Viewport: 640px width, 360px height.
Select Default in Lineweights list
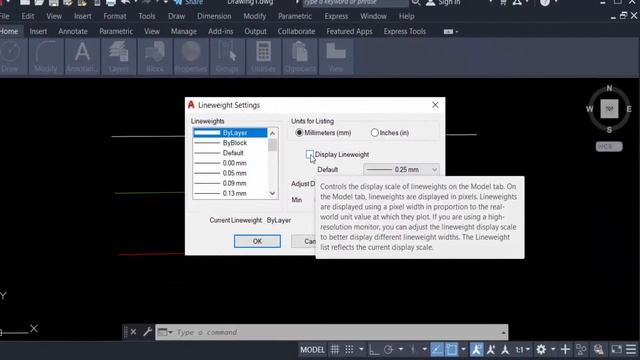point(230,153)
